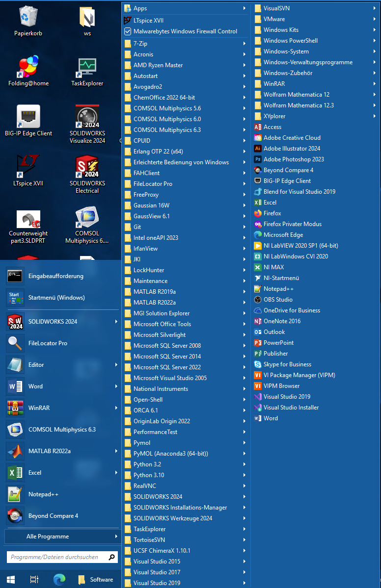Screen dimensions: 381x588
Task: Open Access from programs list
Action: [272, 127]
